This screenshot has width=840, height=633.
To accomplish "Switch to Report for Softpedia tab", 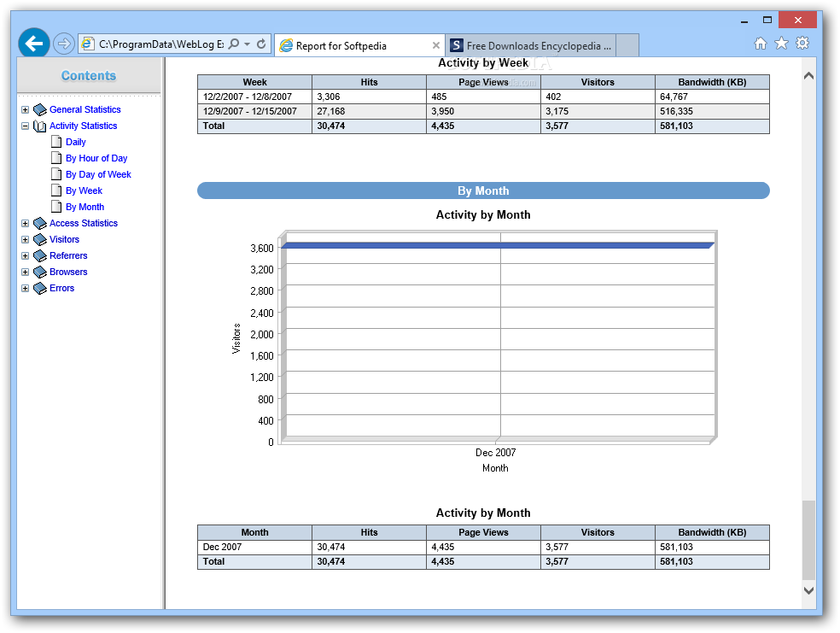I will point(359,45).
